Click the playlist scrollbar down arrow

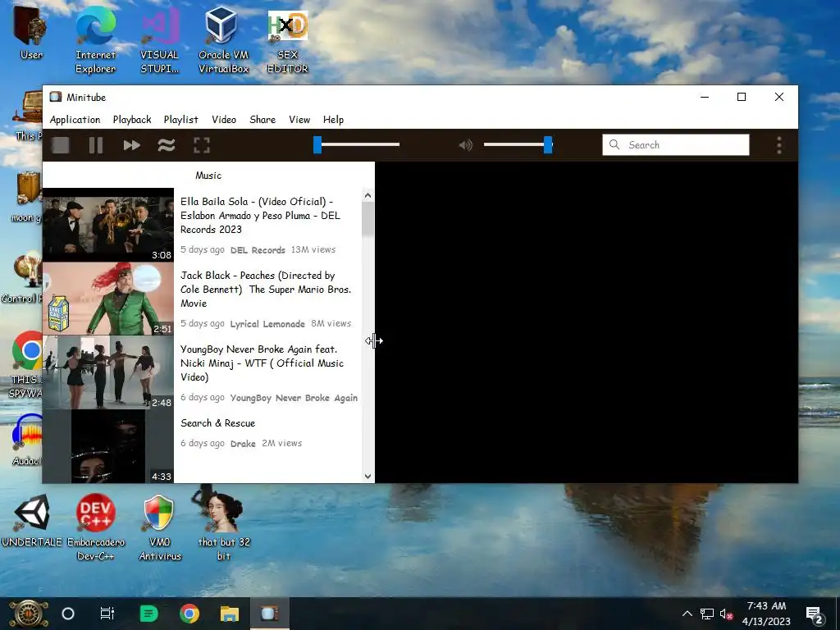(367, 477)
